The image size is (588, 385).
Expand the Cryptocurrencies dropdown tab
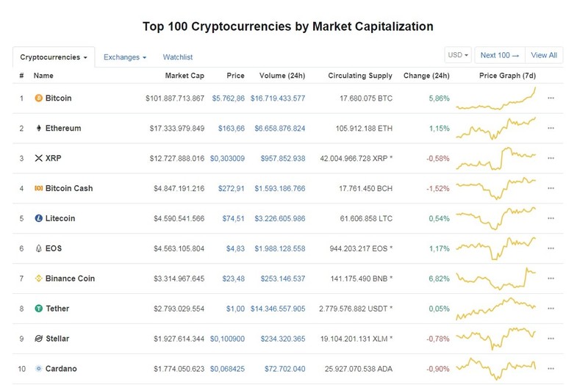(x=54, y=57)
